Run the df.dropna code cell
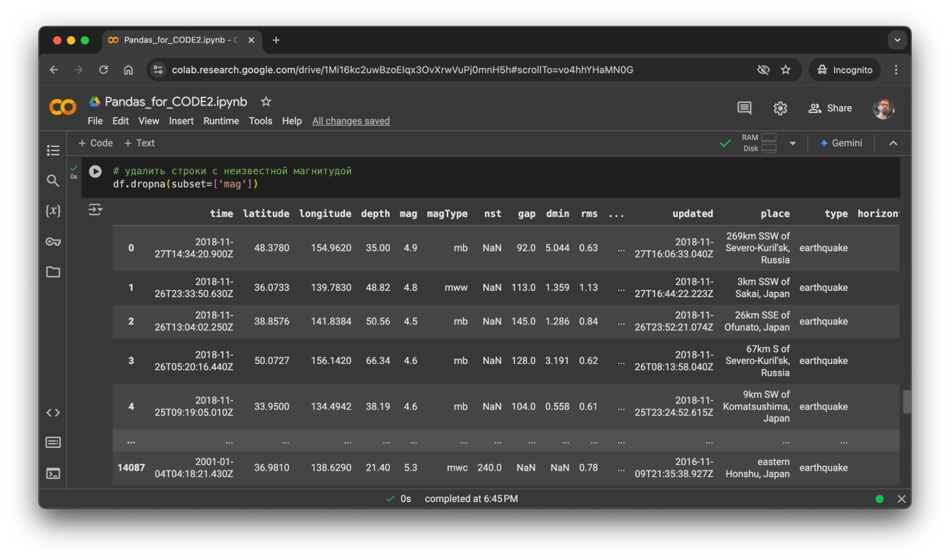The image size is (950, 560). click(95, 171)
